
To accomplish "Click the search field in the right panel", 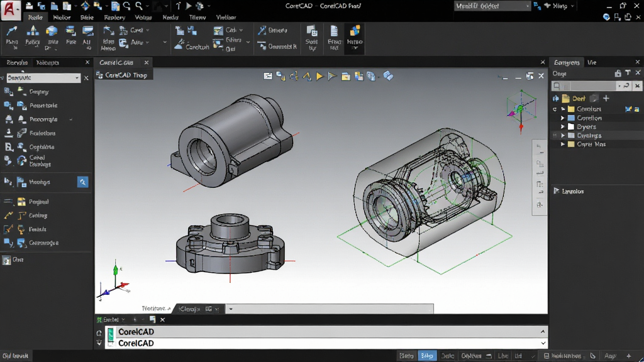I will [x=584, y=85].
